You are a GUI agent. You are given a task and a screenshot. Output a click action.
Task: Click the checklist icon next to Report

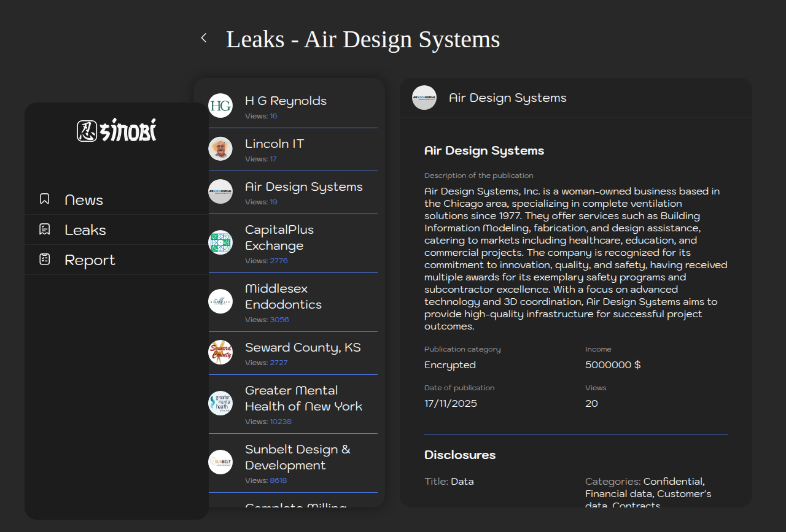tap(44, 259)
